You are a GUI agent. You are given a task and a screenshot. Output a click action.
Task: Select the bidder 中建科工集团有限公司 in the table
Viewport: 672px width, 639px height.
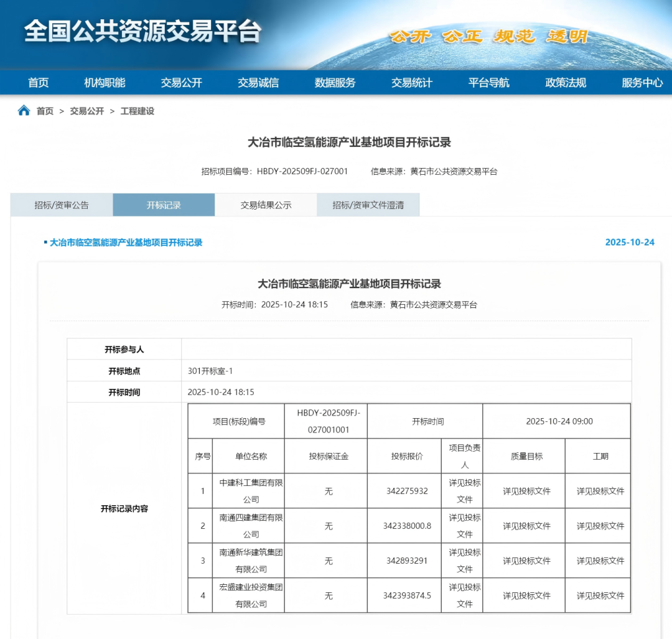pos(248,490)
